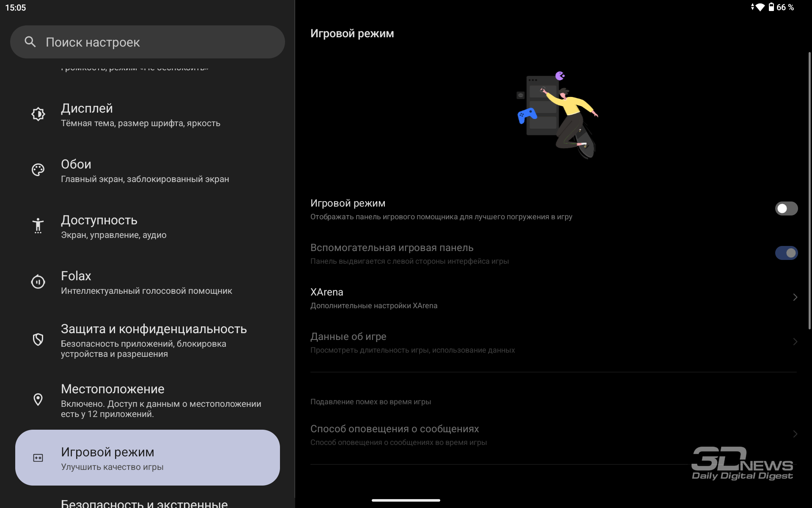Toggle the Вспомогательная игровая панель switch
This screenshot has width=812, height=508.
tap(786, 253)
